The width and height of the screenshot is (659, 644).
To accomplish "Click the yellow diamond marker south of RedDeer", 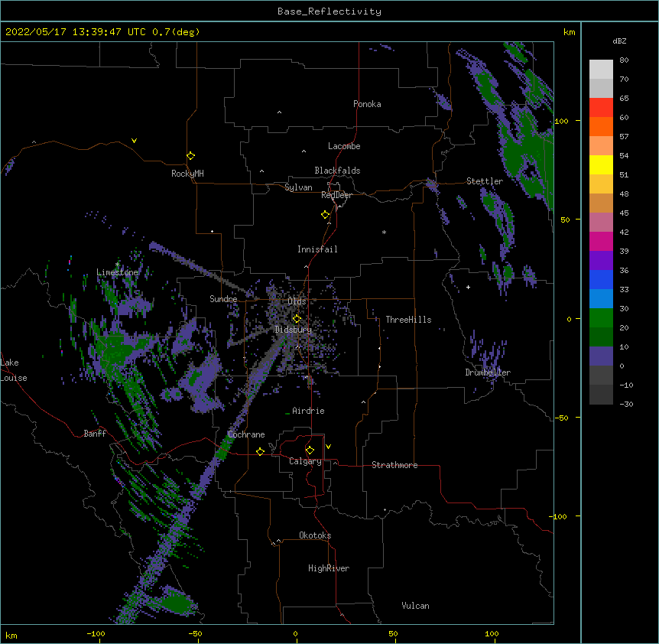I will tap(325, 214).
